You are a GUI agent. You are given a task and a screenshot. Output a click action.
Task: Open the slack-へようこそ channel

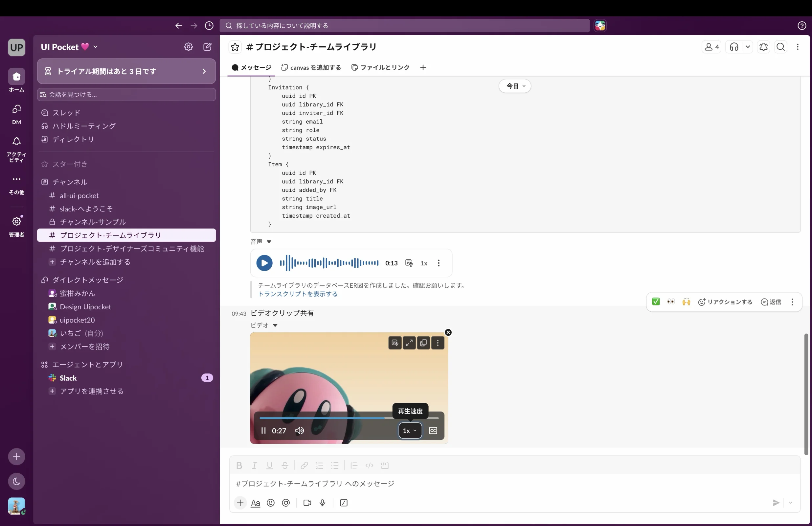click(x=126, y=209)
